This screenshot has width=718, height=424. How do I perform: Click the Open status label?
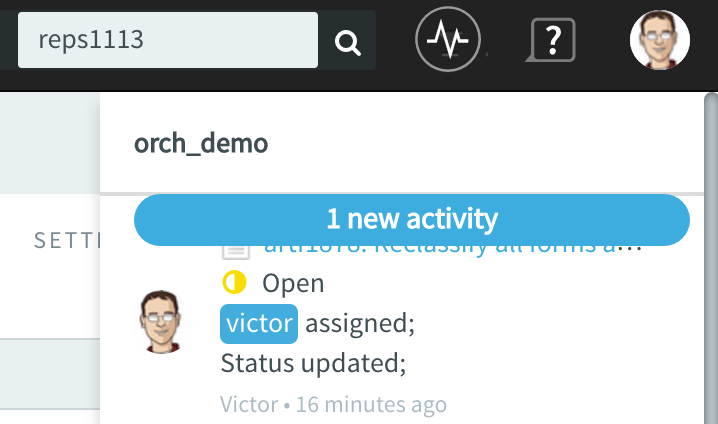tap(293, 283)
